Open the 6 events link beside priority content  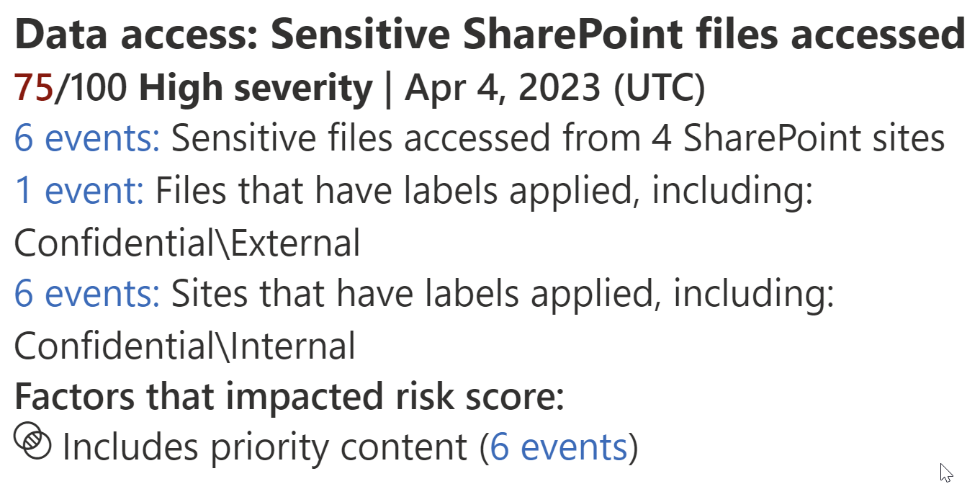pyautogui.click(x=559, y=447)
